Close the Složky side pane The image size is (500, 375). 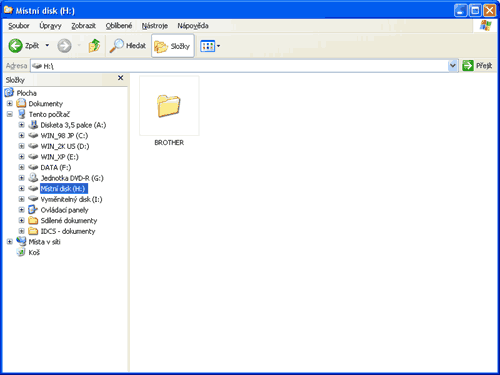point(121,78)
